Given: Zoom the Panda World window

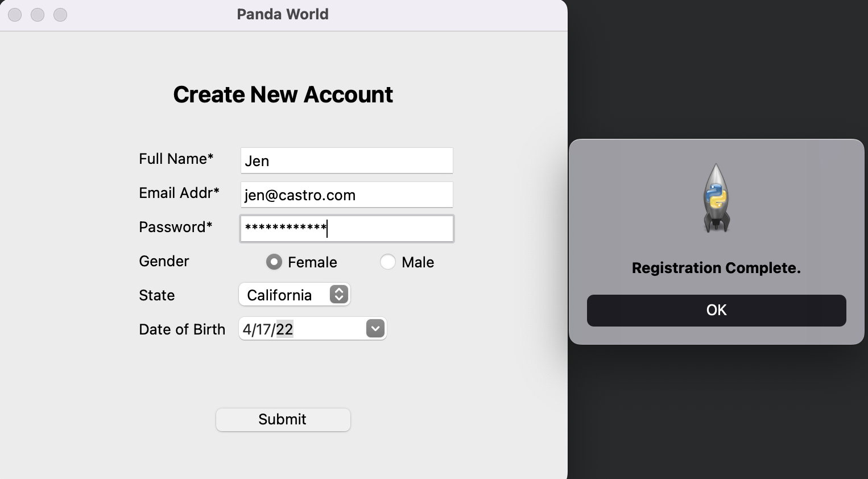Looking at the screenshot, I should [x=60, y=15].
